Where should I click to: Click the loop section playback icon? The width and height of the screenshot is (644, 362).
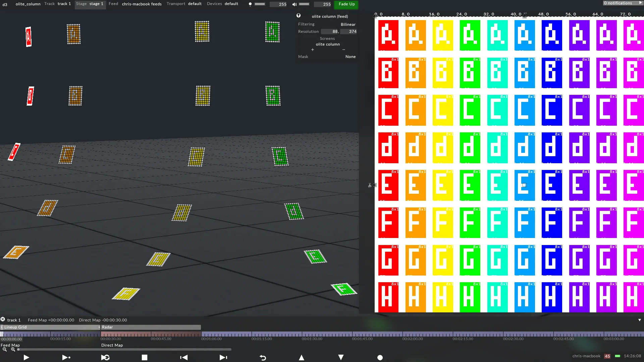pyautogui.click(x=105, y=358)
